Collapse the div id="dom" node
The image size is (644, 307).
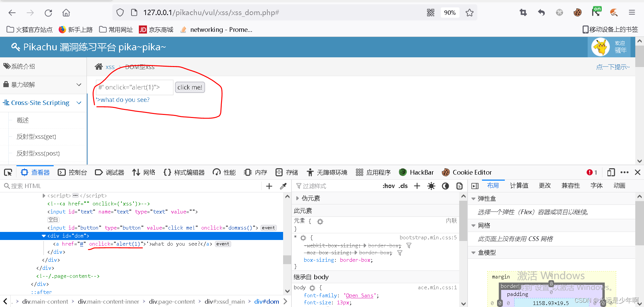point(44,236)
